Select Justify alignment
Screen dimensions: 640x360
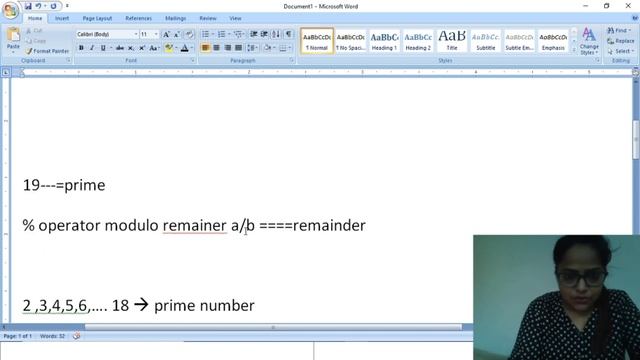tap(238, 48)
